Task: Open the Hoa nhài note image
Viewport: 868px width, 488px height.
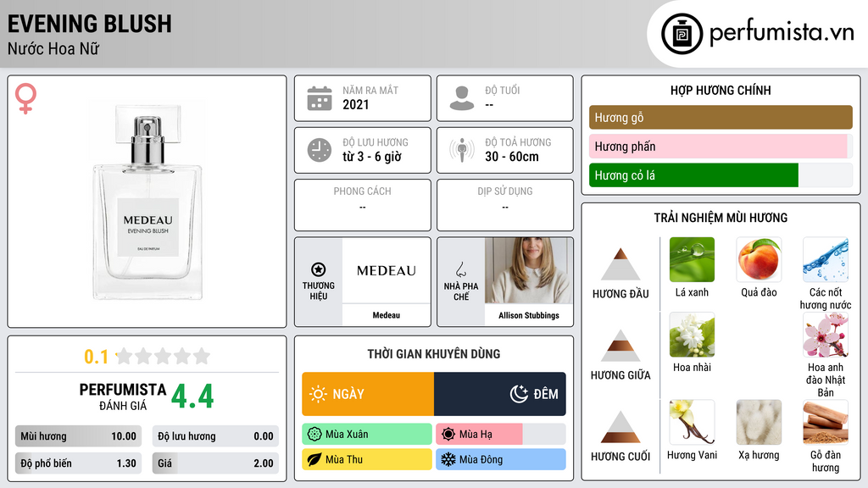Action: (692, 335)
